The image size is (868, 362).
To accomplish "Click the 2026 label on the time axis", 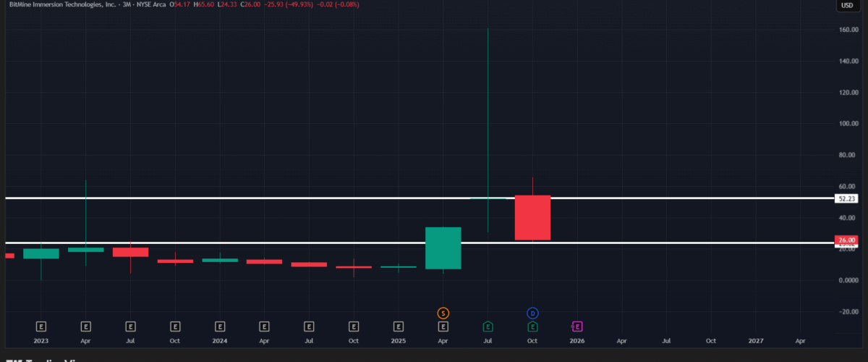I will click(x=577, y=340).
